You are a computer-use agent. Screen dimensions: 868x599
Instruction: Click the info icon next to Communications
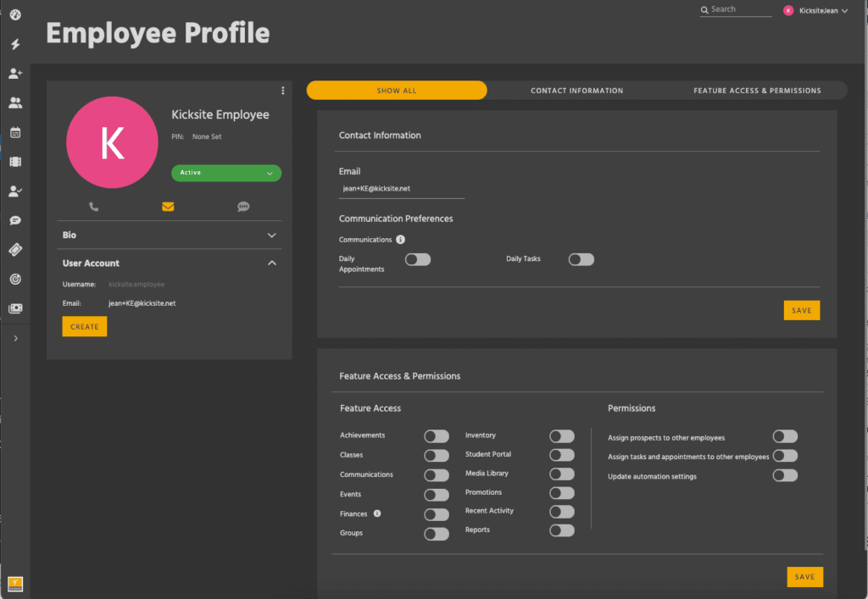[400, 240]
